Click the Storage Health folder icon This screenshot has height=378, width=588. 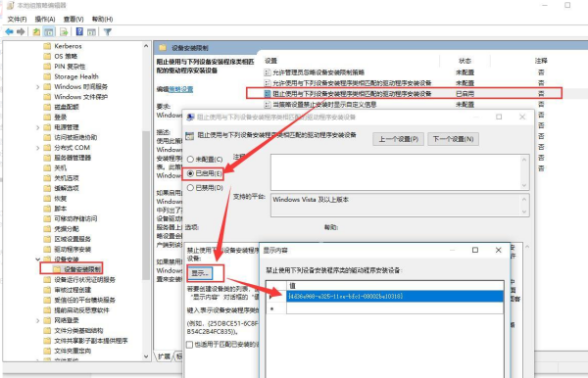(x=47, y=76)
